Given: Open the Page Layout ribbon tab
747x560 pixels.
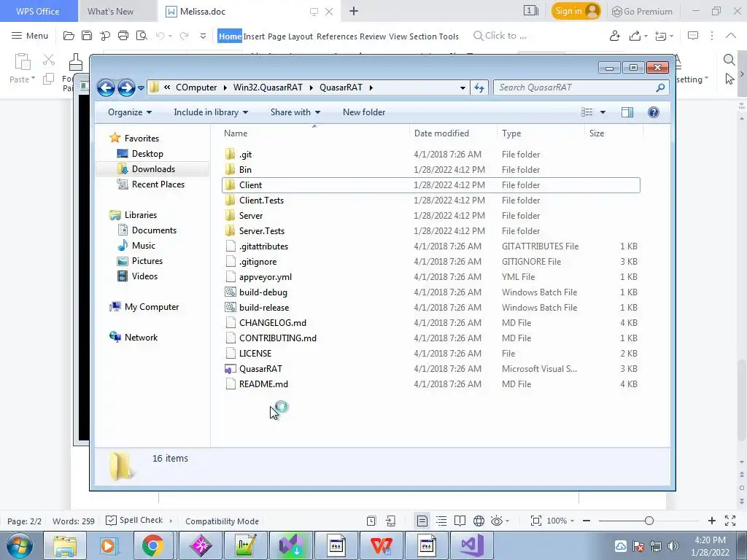Looking at the screenshot, I should (x=290, y=36).
